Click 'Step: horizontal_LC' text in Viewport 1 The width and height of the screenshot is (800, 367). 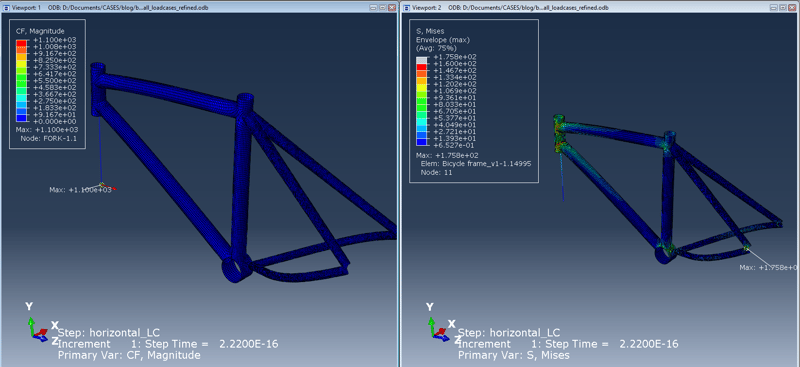coord(109,332)
